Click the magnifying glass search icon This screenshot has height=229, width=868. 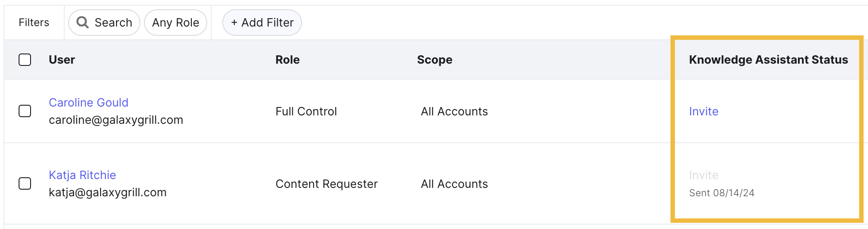click(82, 22)
